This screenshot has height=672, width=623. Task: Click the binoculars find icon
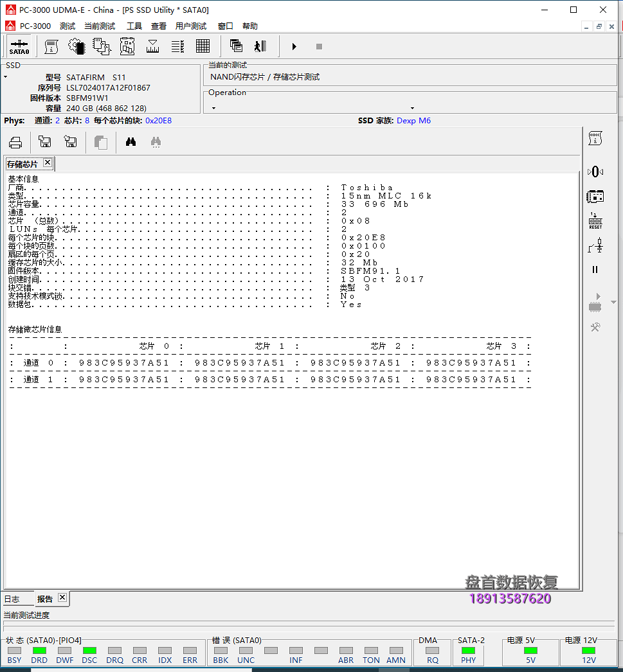131,142
